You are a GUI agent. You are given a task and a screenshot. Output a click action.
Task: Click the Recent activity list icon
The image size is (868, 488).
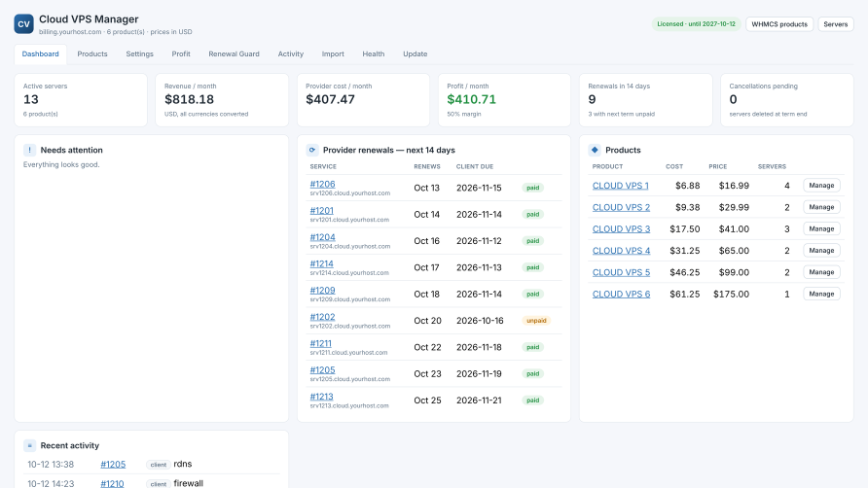coord(30,445)
